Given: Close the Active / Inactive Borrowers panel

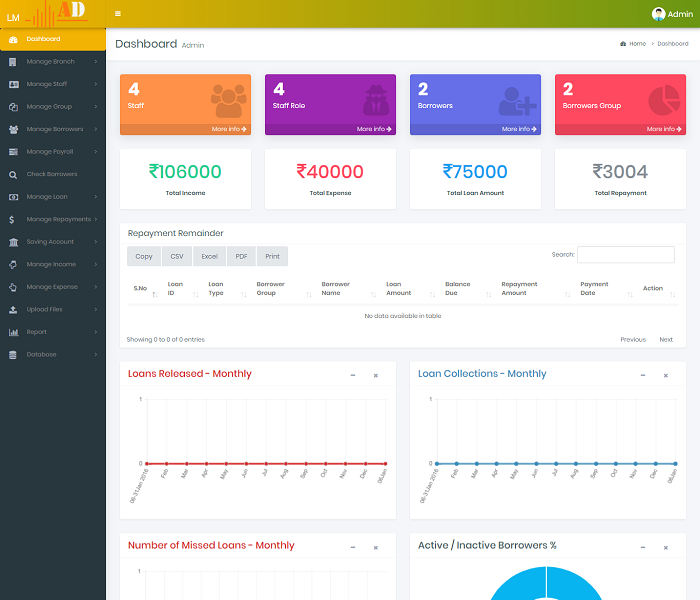Looking at the screenshot, I should point(666,547).
